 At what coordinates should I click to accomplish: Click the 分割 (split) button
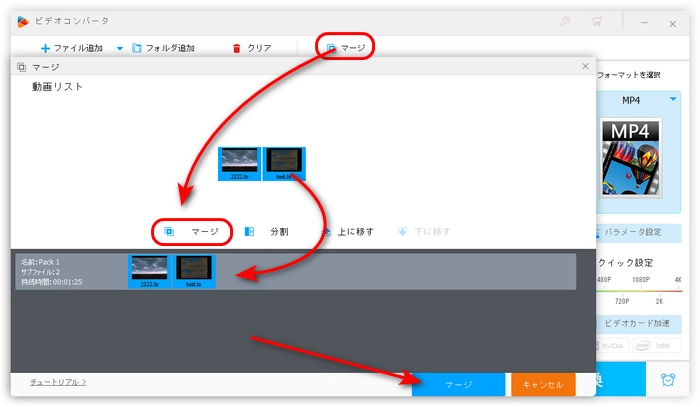point(267,231)
